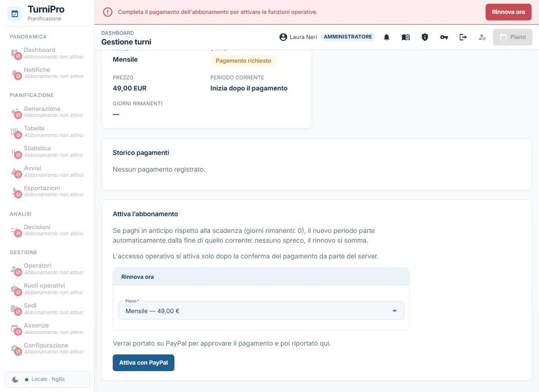Click the Pagamento richiesto status badge
The width and height of the screenshot is (539, 392).
coord(244,61)
